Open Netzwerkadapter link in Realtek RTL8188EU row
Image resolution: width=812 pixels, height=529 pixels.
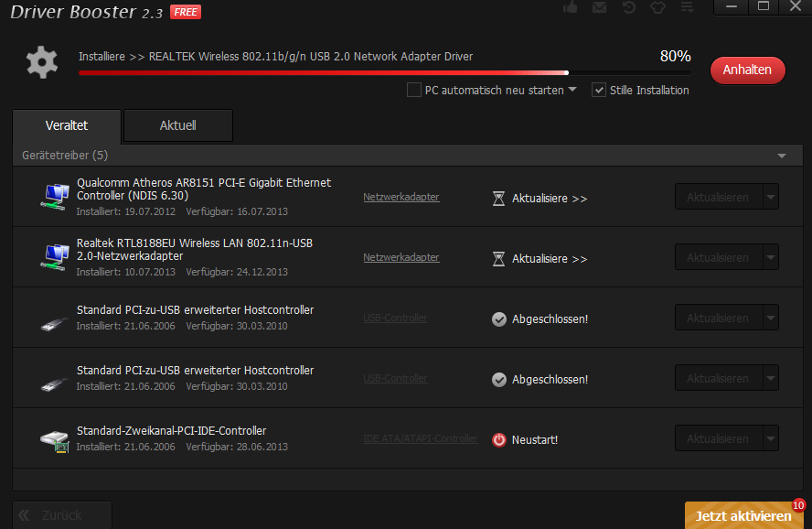pyautogui.click(x=401, y=257)
